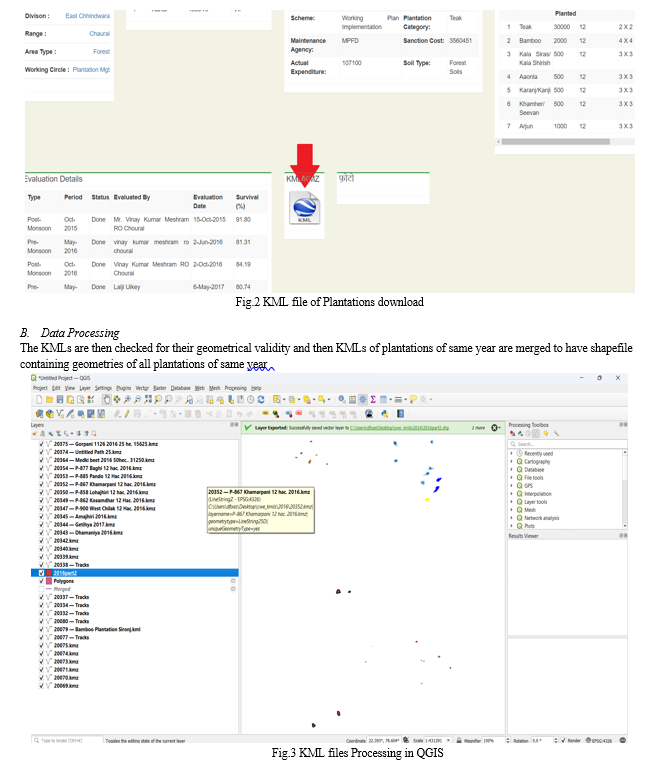The height and width of the screenshot is (768, 657).
Task: Open the Processing Toolbox gear icon
Action: point(363,400)
